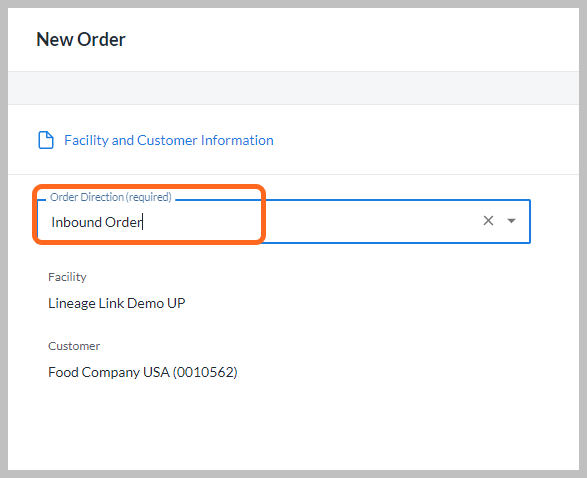This screenshot has width=587, height=478.
Task: Click the gray bar below New Order header
Action: [x=294, y=88]
